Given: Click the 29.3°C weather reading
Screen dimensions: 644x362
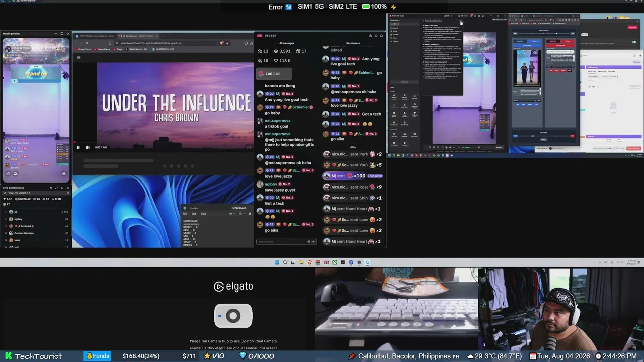Looking at the screenshot, I should [x=500, y=356].
